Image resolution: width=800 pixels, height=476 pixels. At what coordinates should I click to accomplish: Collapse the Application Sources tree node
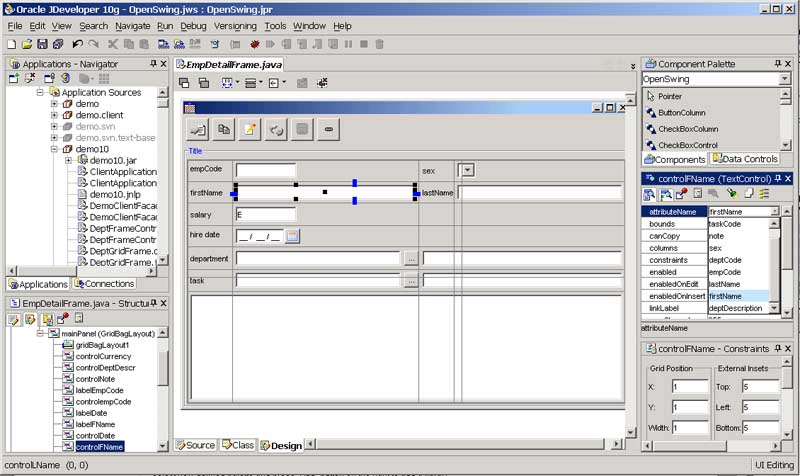tap(40, 92)
